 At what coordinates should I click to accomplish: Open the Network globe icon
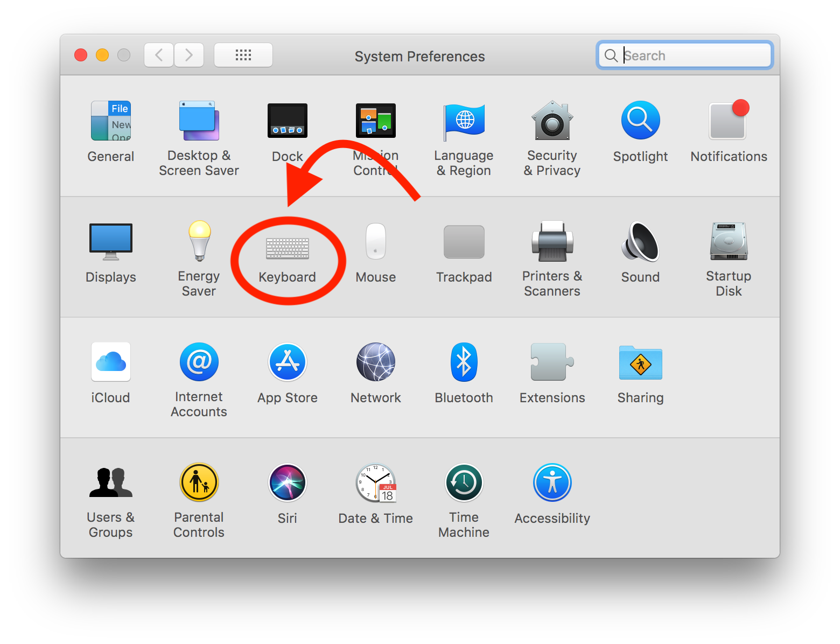tap(376, 362)
